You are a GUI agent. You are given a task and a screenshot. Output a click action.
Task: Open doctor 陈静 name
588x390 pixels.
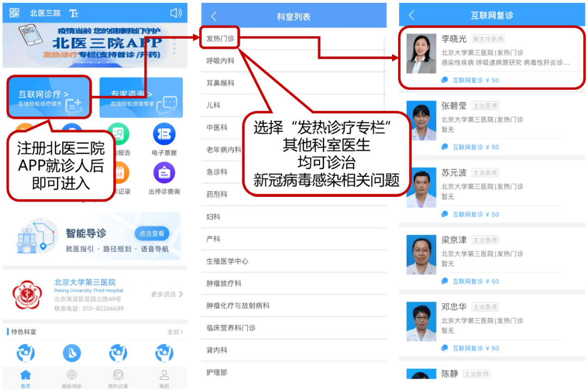point(450,374)
